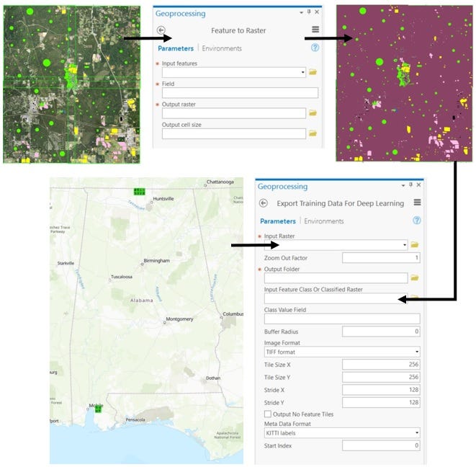Switch to Environments tab in Export Training Data
The height and width of the screenshot is (467, 476).
324,221
